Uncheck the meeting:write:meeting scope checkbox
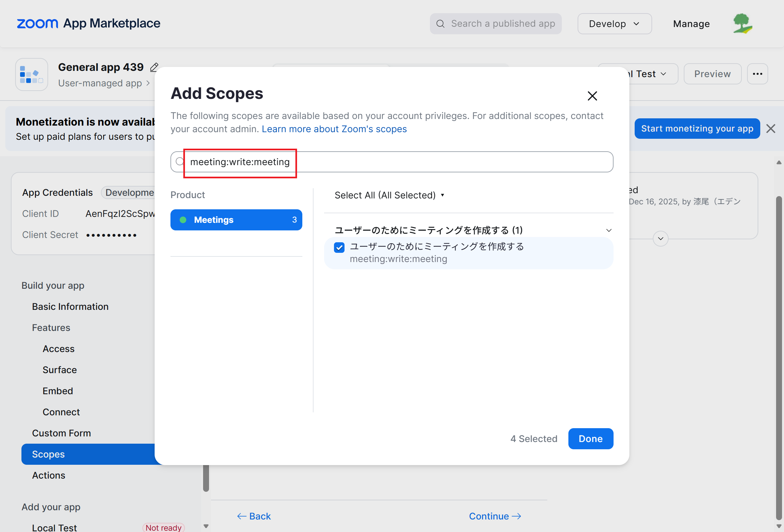The width and height of the screenshot is (784, 532). click(x=339, y=247)
